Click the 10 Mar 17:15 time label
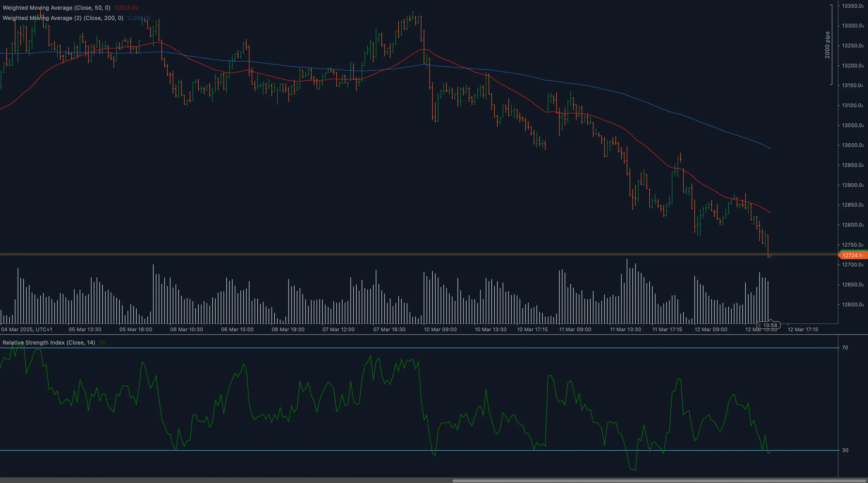Viewport: 868px width, 483px height. coord(532,329)
